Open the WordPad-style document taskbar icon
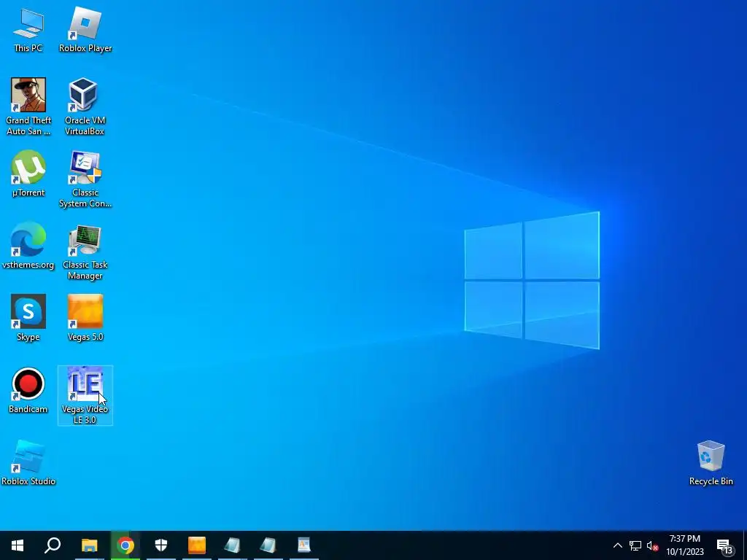The width and height of the screenshot is (747, 560). (x=304, y=545)
